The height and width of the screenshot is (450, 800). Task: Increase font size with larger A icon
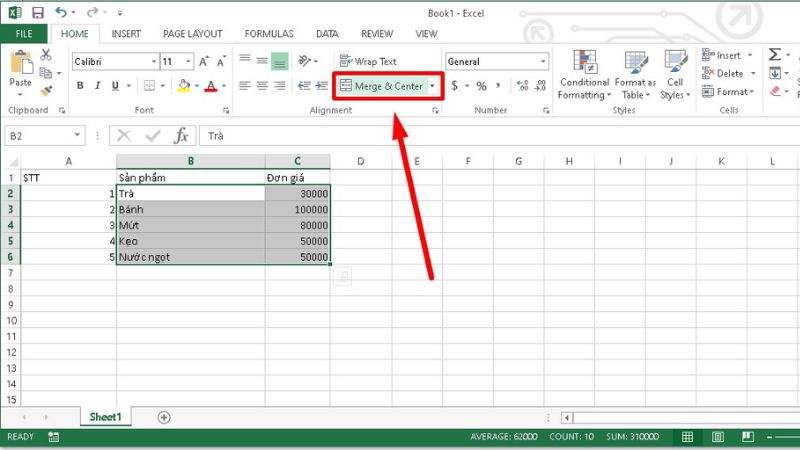(204, 61)
